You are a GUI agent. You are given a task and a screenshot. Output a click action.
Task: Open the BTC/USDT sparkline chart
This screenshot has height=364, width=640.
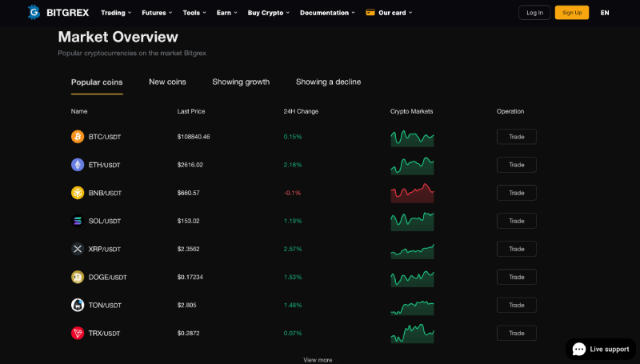tap(412, 138)
